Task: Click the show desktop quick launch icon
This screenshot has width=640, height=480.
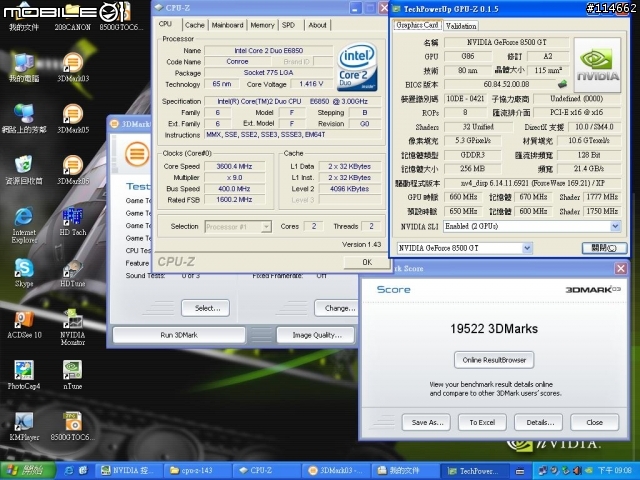Action: coord(83,471)
